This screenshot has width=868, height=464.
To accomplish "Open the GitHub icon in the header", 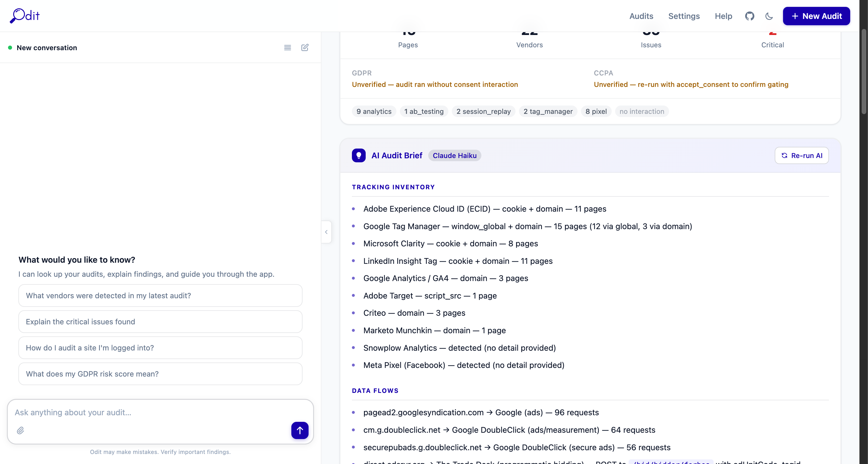I will pyautogui.click(x=750, y=16).
